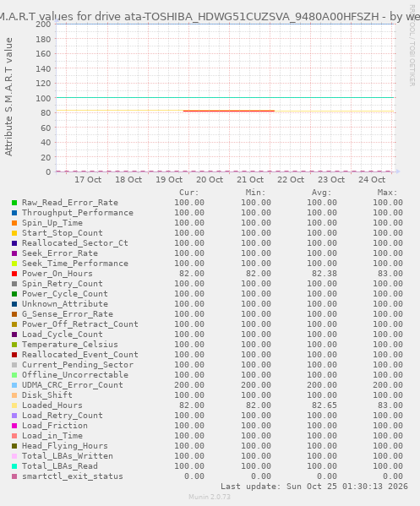Image resolution: width=420 pixels, height=506 pixels.
Task: Click the Munin 2.0.73 footer text
Action: (210, 497)
